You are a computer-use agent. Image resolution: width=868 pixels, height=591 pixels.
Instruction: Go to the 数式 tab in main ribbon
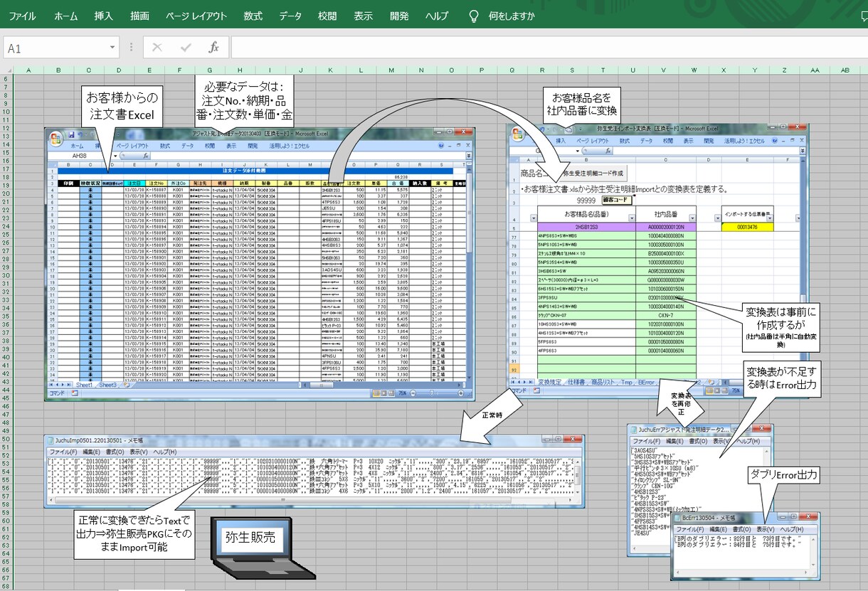tap(253, 16)
